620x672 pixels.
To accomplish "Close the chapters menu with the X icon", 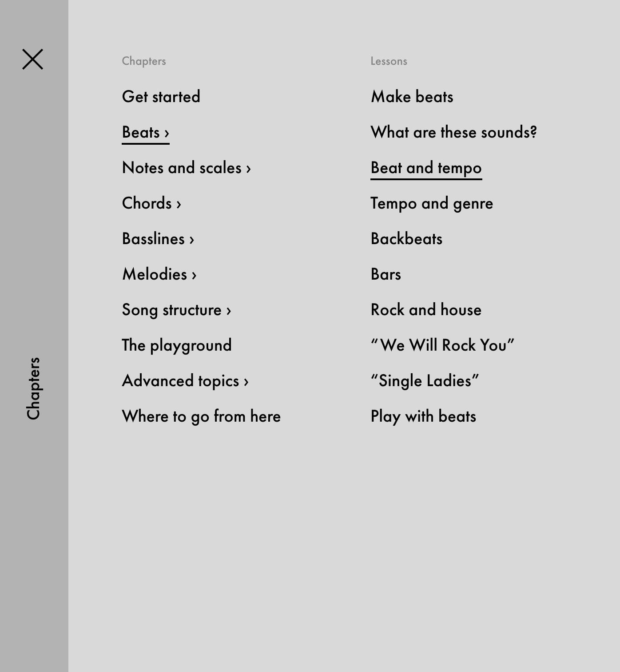I will point(33,59).
